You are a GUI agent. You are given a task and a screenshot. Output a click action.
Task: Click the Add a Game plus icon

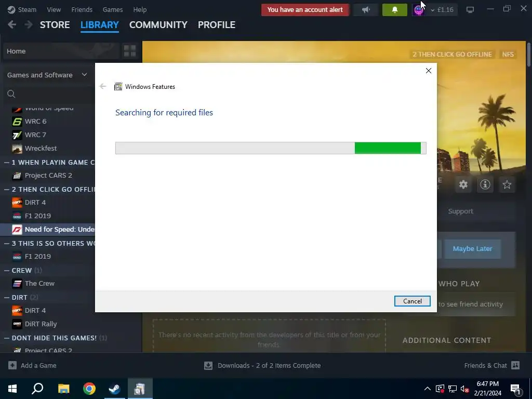(12, 365)
